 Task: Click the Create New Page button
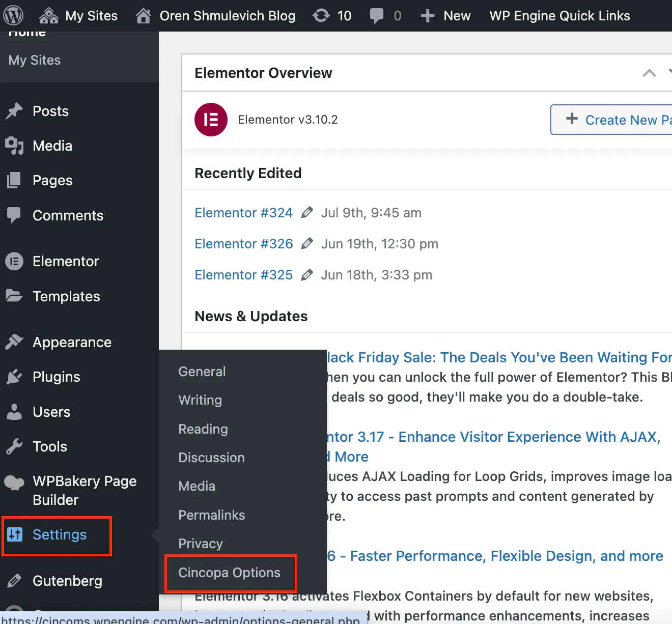[x=611, y=120]
